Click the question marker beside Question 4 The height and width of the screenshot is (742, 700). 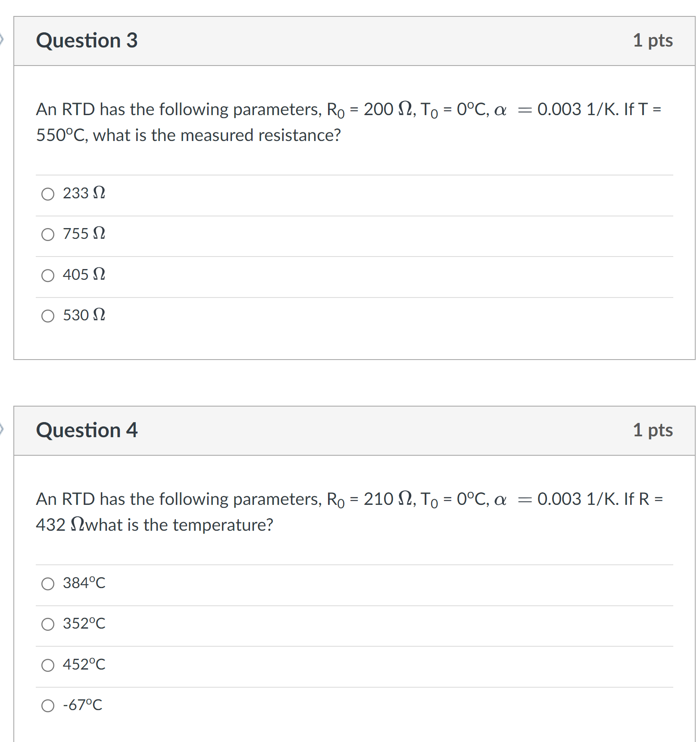(x=3, y=429)
